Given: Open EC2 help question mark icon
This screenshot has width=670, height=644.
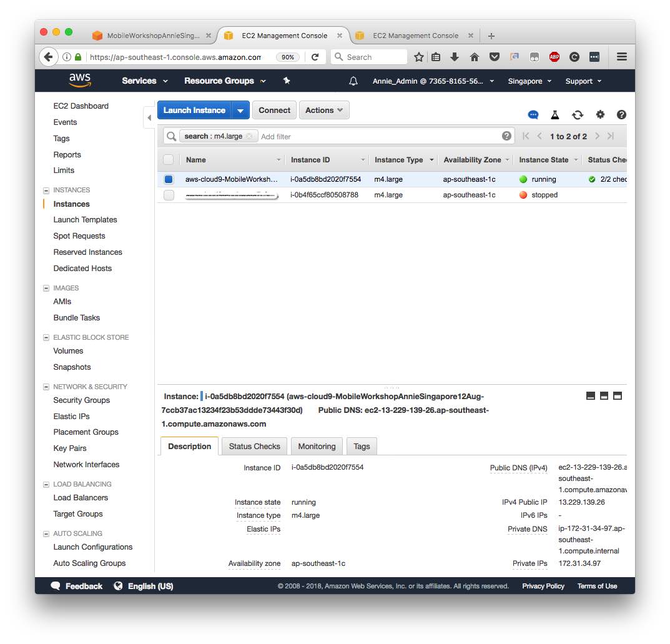Looking at the screenshot, I should (x=621, y=114).
